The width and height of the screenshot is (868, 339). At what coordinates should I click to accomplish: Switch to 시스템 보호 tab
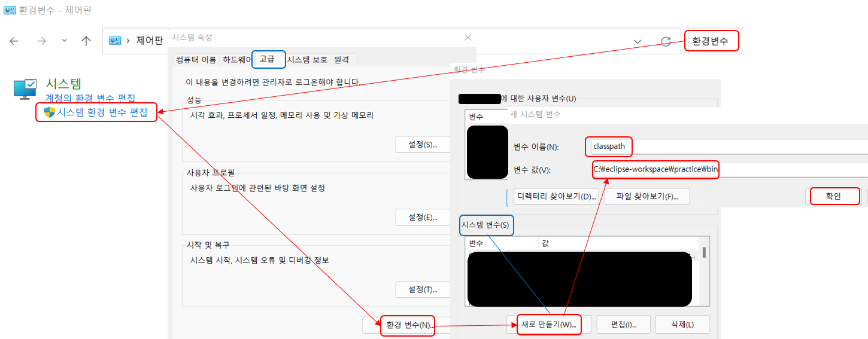(x=307, y=60)
